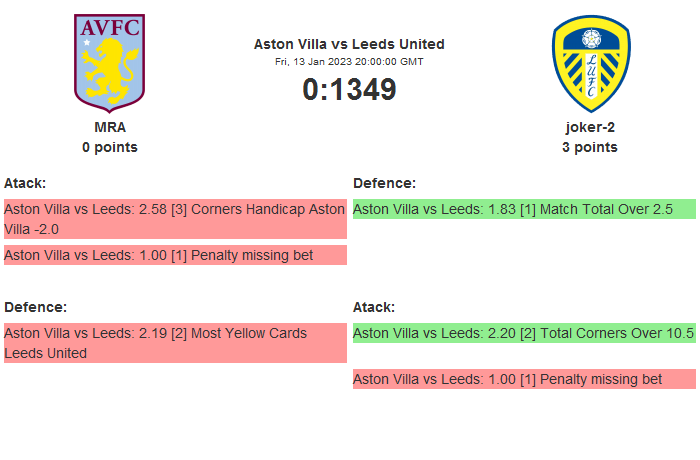Select the Defence heading above Most Yellow Cards

tap(36, 307)
